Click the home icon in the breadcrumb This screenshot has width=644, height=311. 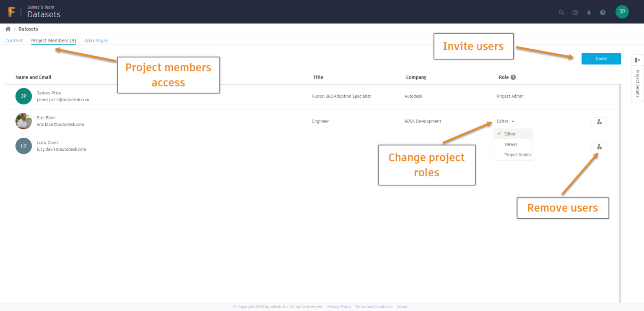point(8,29)
